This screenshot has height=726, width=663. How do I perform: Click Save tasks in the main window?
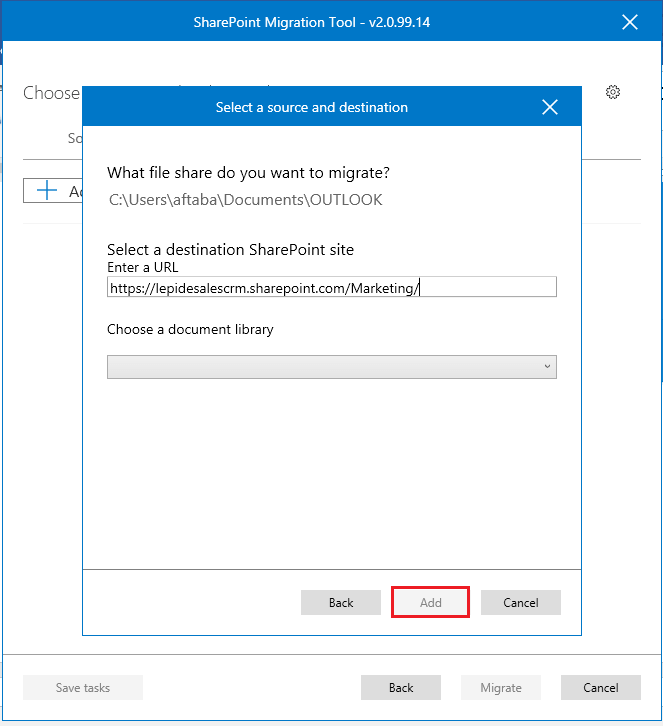[83, 688]
